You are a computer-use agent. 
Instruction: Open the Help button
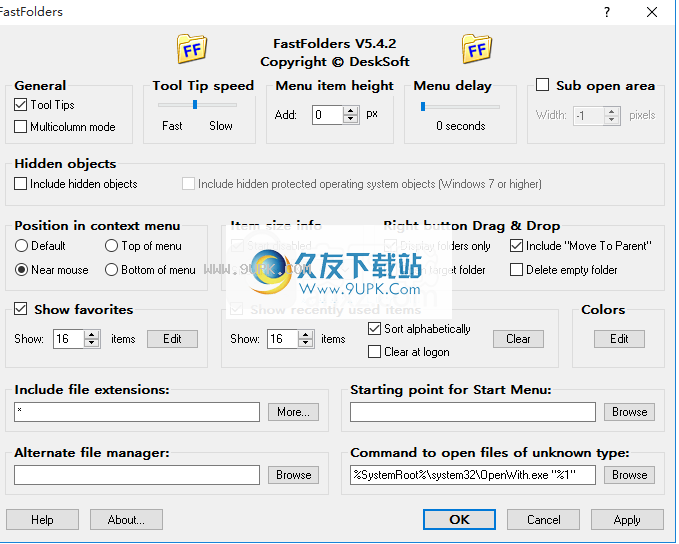click(x=42, y=519)
